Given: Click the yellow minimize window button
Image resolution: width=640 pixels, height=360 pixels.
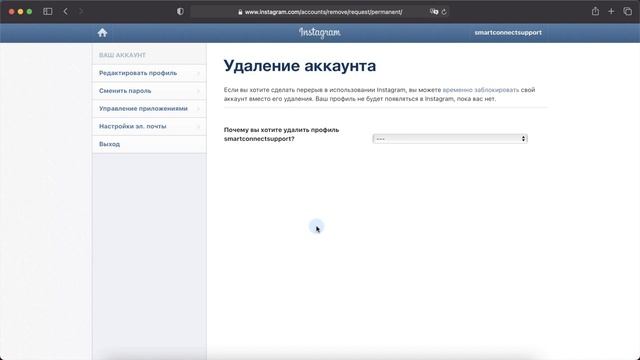Looking at the screenshot, I should click(20, 11).
